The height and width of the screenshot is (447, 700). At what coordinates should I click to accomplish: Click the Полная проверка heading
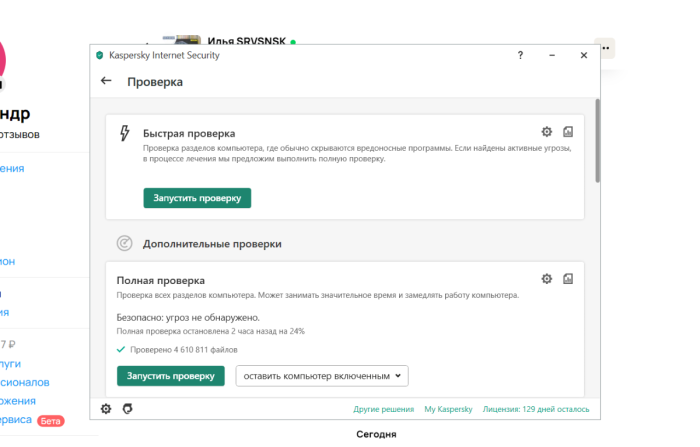[161, 281]
